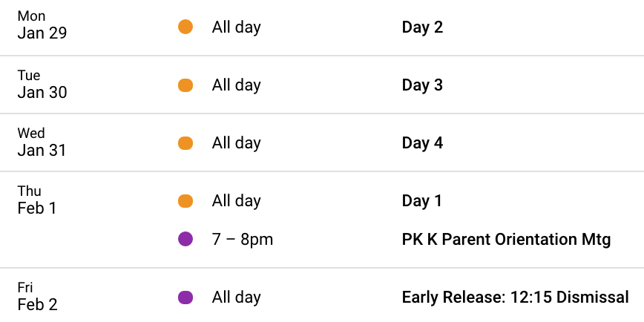Open the Day 1 event
Viewport: 644px width, 322px height.
pyautogui.click(x=422, y=201)
